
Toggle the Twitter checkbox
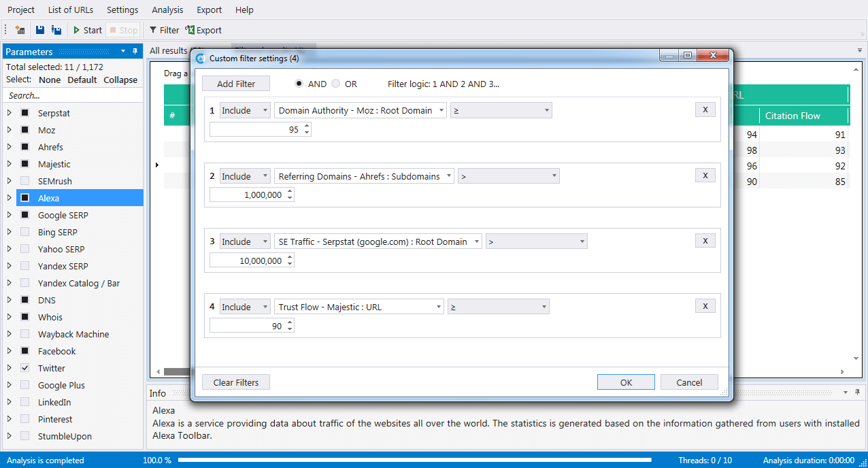pyautogui.click(x=25, y=368)
